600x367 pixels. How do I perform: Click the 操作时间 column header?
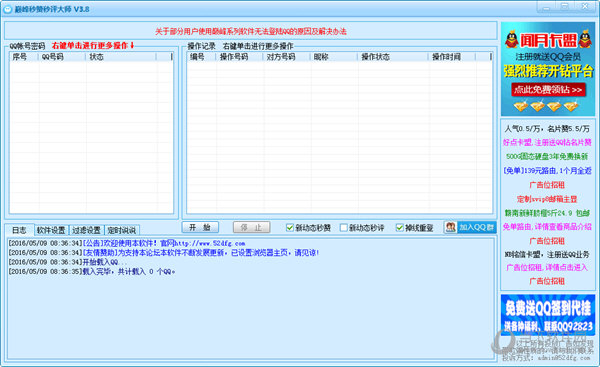pos(452,57)
